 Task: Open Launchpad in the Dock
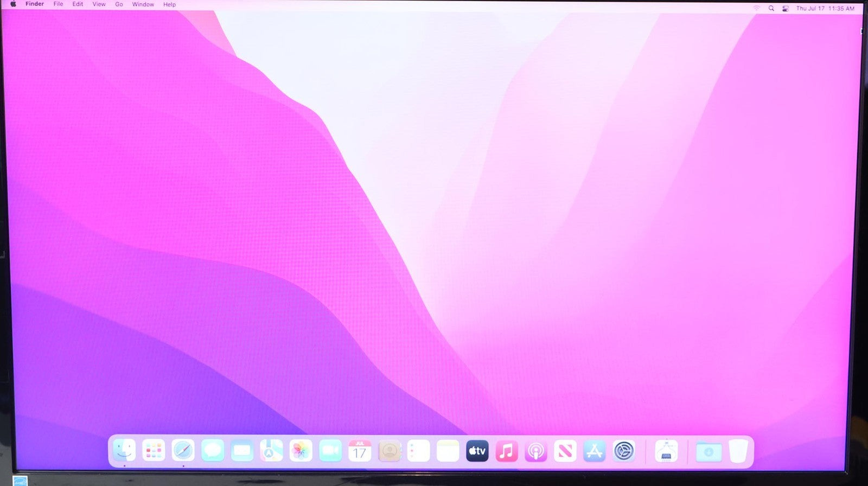click(x=154, y=451)
